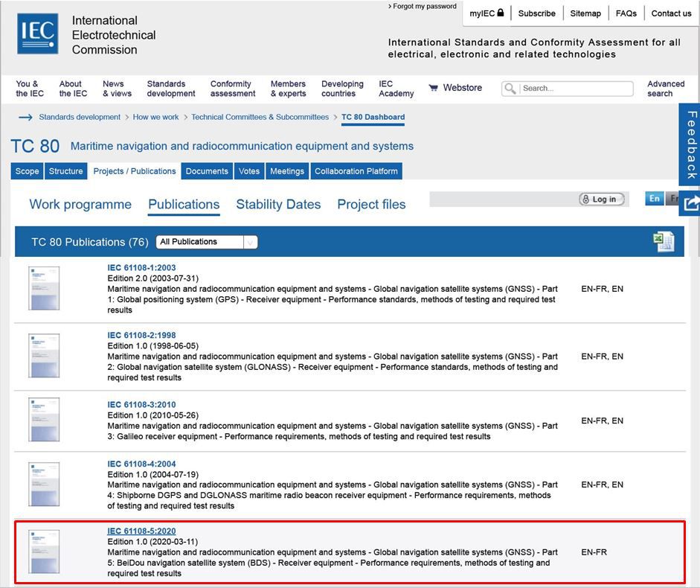Click the breadcrumb arrow icon
The width and height of the screenshot is (700, 588).
(x=25, y=117)
